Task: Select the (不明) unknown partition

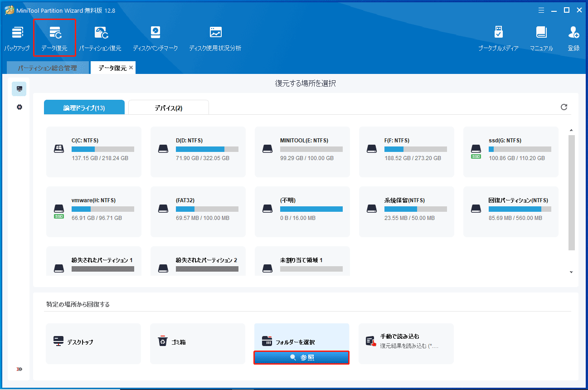Action: coord(302,212)
